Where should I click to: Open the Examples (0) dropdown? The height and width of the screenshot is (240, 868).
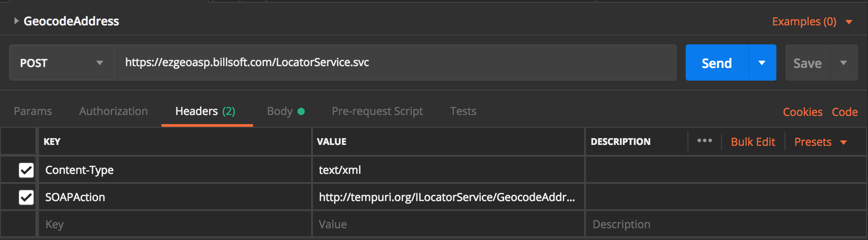812,21
